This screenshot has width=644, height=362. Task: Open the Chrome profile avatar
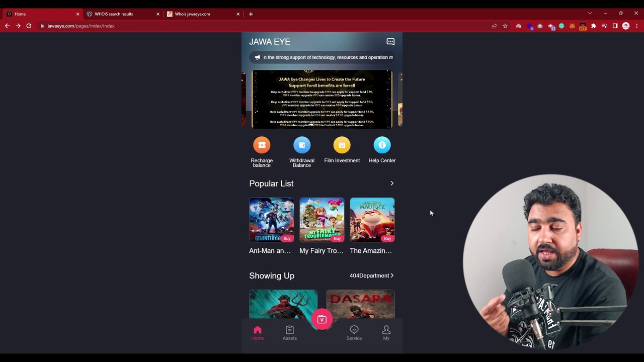(x=626, y=26)
